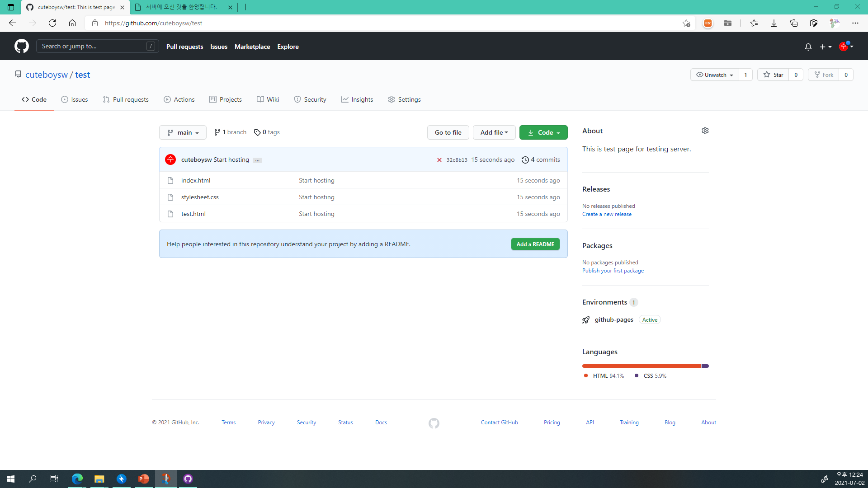Open the Projects tab

pos(226,99)
